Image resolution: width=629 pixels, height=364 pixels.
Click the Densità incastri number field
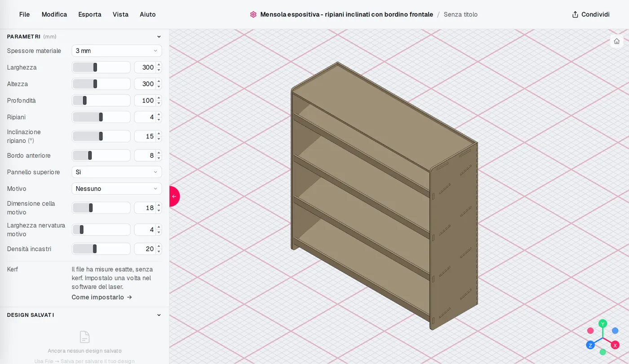coord(145,249)
